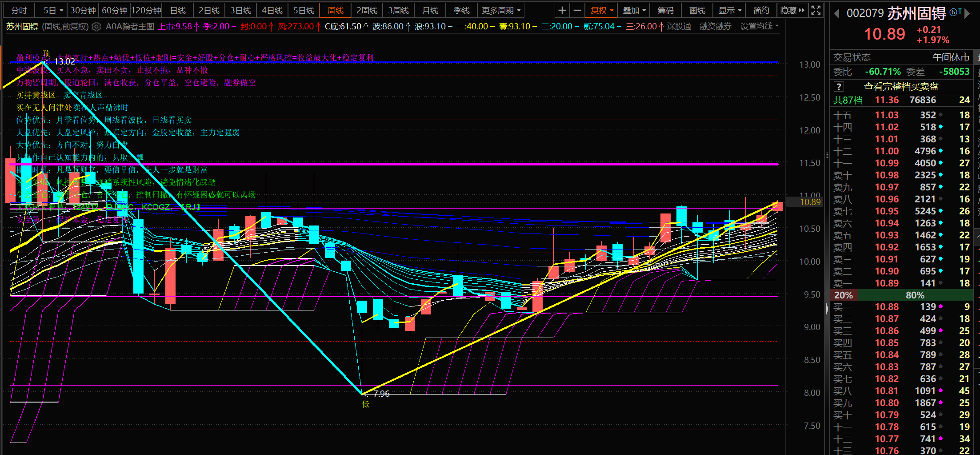Switch to 3周线 tab

pos(399,10)
